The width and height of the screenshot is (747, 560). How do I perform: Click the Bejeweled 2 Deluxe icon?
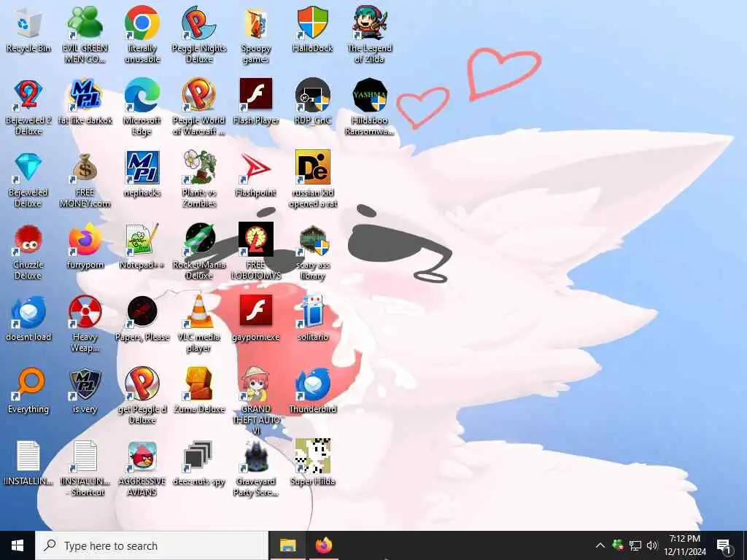28,96
